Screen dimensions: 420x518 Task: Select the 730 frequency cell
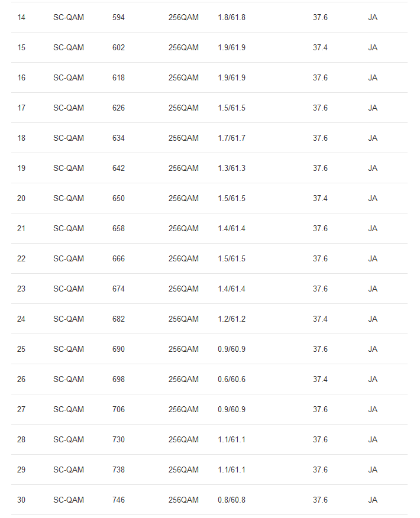click(x=118, y=440)
